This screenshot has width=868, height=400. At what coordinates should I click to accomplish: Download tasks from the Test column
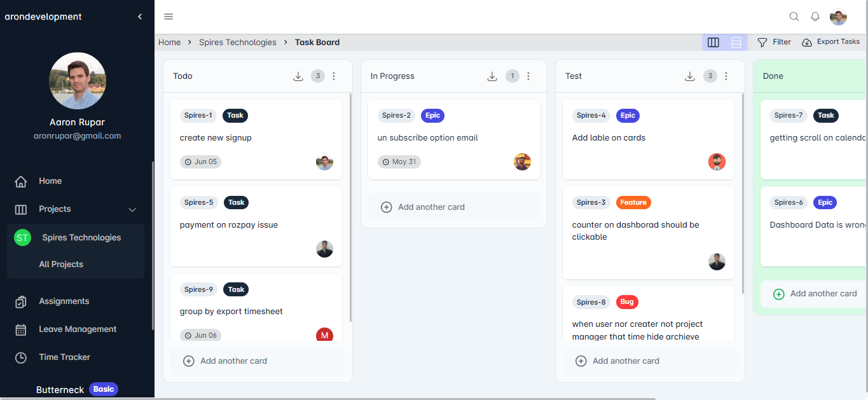click(690, 76)
